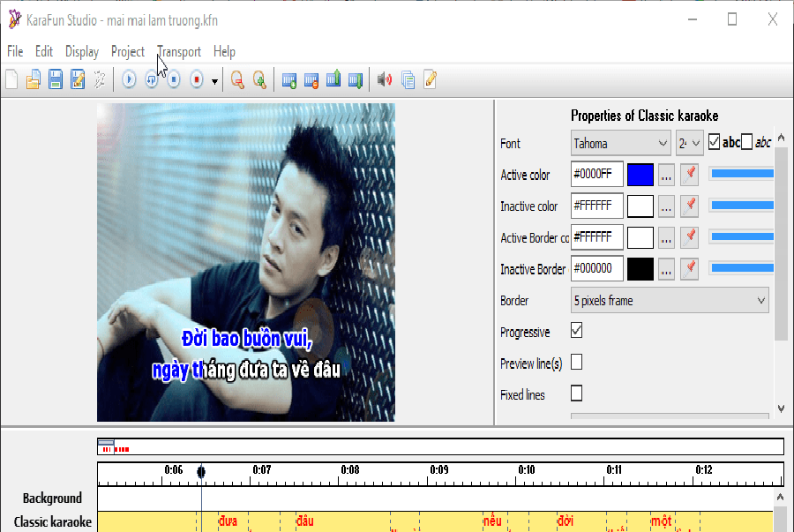Tick the Fixed lines checkbox
This screenshot has width=794, height=532.
click(x=577, y=393)
